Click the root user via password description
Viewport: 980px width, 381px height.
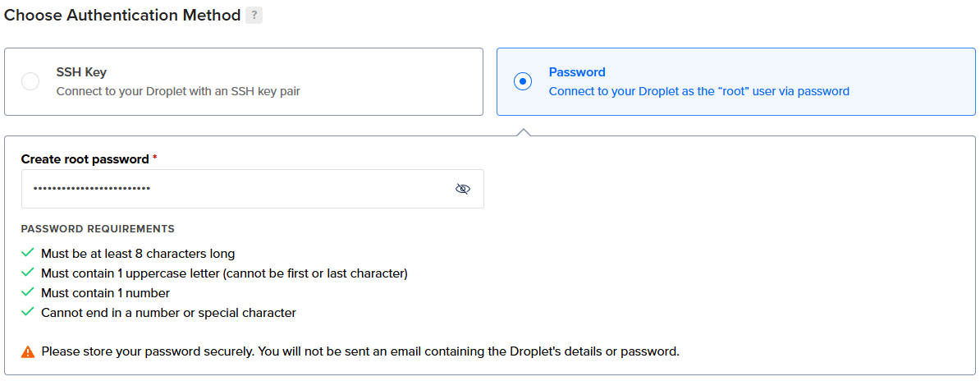pos(698,91)
